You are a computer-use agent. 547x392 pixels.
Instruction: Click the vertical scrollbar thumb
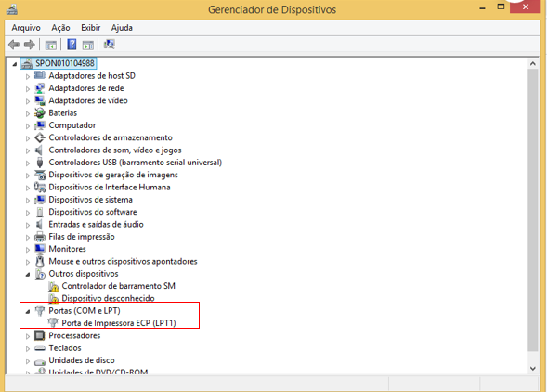pos(532,210)
